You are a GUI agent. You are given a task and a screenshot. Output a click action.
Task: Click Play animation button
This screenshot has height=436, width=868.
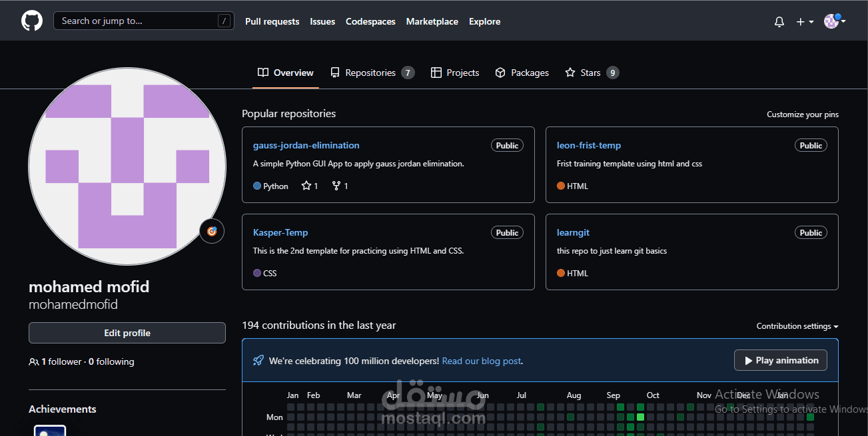(781, 360)
